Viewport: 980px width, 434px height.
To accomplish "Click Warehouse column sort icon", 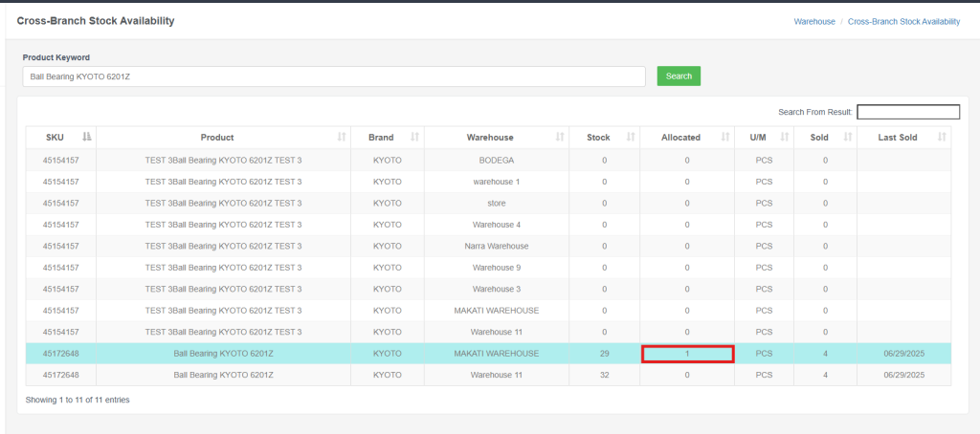I will pos(560,138).
